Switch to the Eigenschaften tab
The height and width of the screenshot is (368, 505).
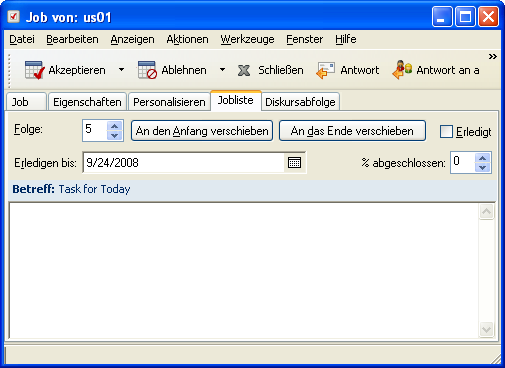[x=87, y=102]
